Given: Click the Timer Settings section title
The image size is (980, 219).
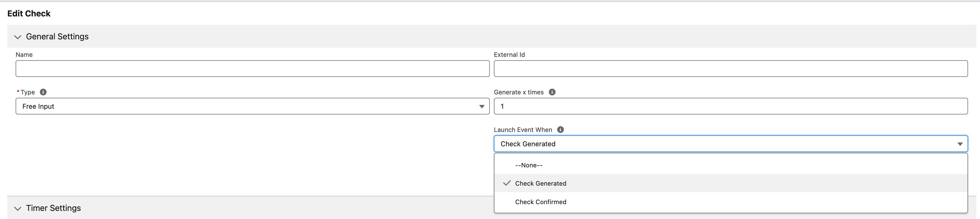Looking at the screenshot, I should pyautogui.click(x=53, y=208).
